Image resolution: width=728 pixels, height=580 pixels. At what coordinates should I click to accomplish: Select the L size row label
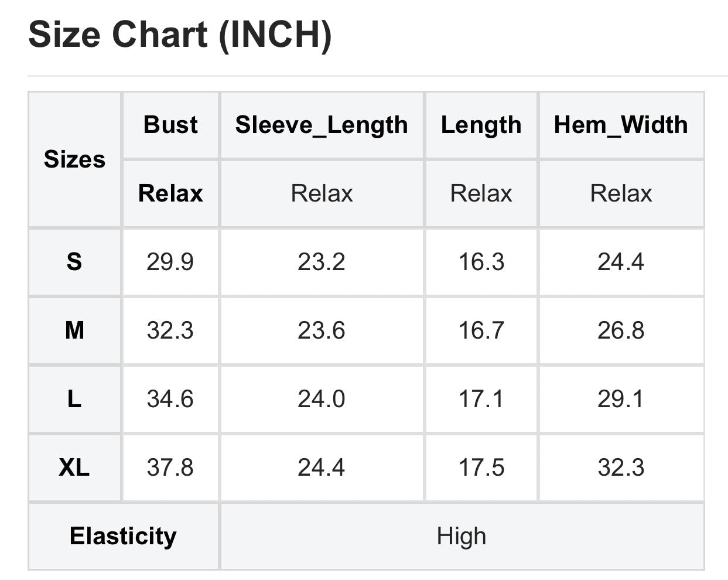click(74, 399)
